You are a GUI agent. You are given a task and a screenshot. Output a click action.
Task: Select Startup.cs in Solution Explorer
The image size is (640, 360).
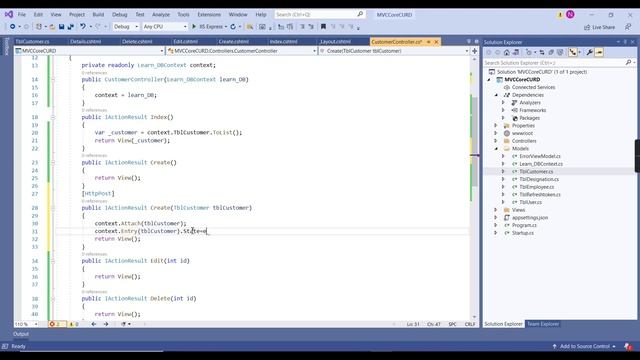[x=522, y=233]
